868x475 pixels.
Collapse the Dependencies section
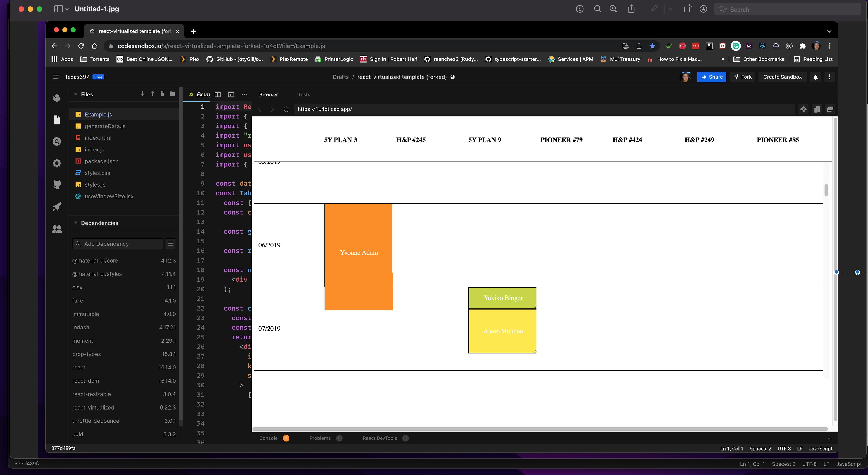tap(76, 223)
